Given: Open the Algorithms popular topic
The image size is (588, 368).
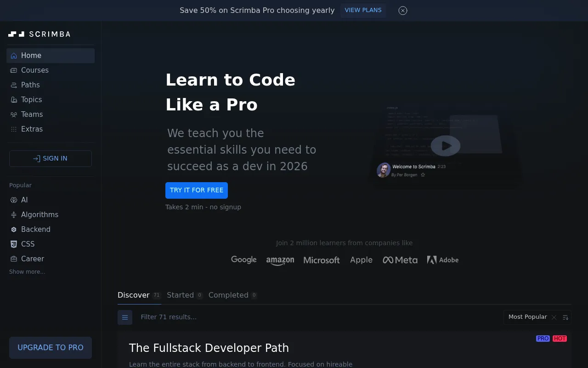Looking at the screenshot, I should (x=51, y=215).
